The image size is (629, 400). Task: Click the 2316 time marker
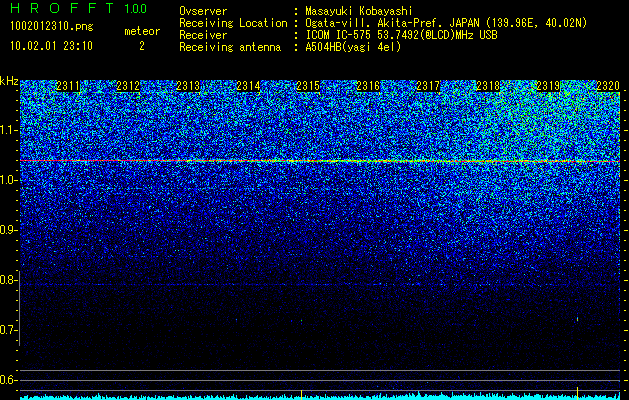tap(368, 86)
